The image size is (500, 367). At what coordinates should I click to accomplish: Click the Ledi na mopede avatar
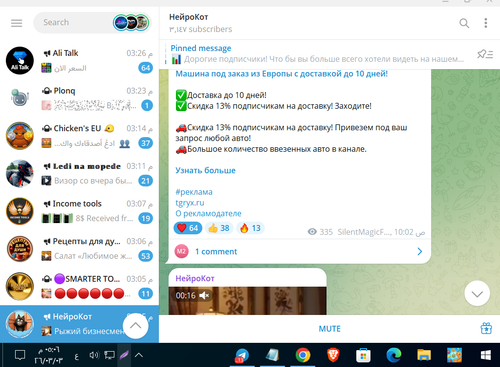coord(20,173)
